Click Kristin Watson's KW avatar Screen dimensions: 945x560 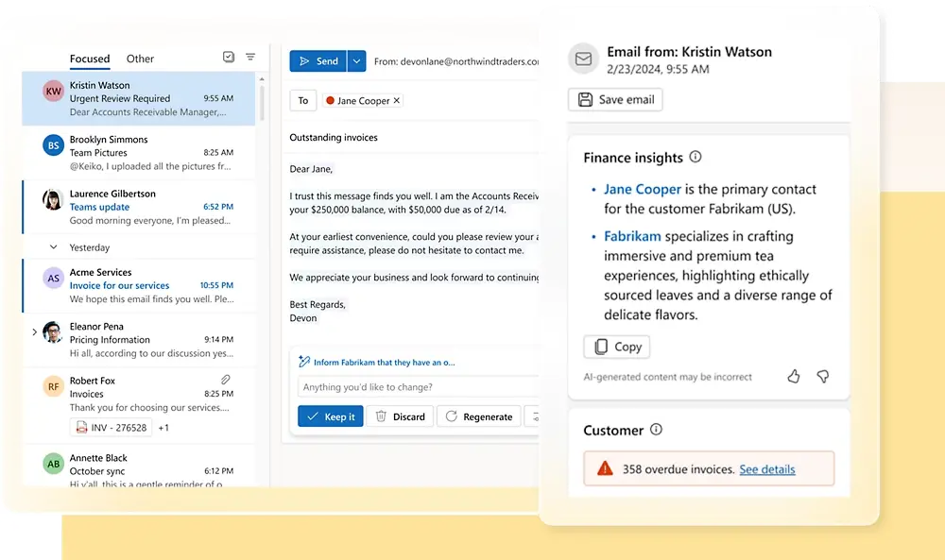pyautogui.click(x=53, y=91)
